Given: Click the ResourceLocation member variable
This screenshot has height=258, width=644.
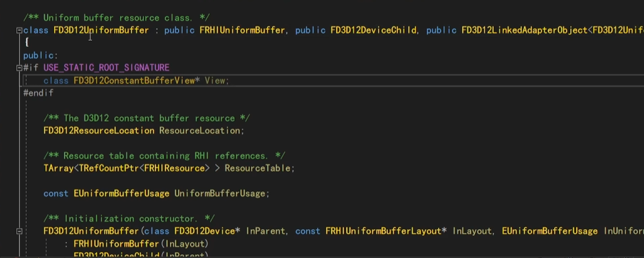Looking at the screenshot, I should click(199, 131).
